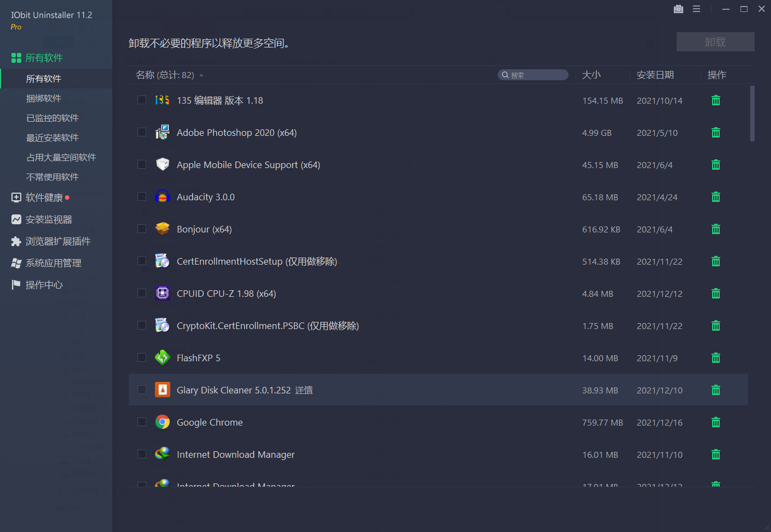Open 安装监视器 section
The height and width of the screenshot is (532, 771).
41,219
